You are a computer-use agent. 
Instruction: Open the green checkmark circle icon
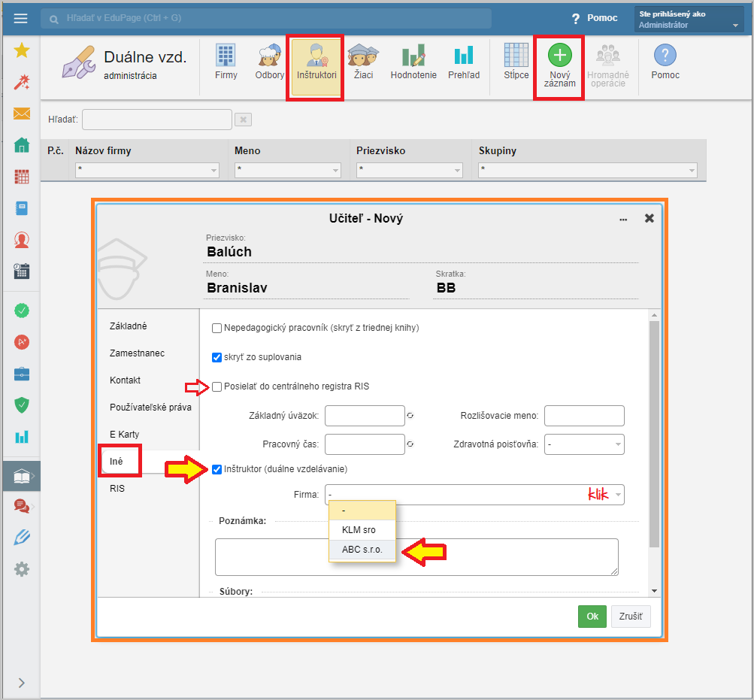[x=22, y=311]
